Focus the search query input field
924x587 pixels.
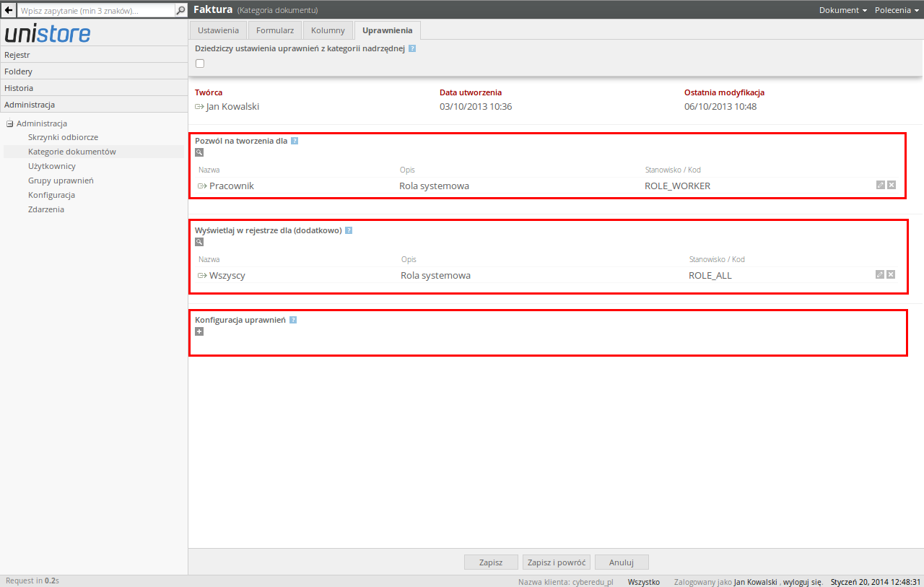[x=96, y=11]
